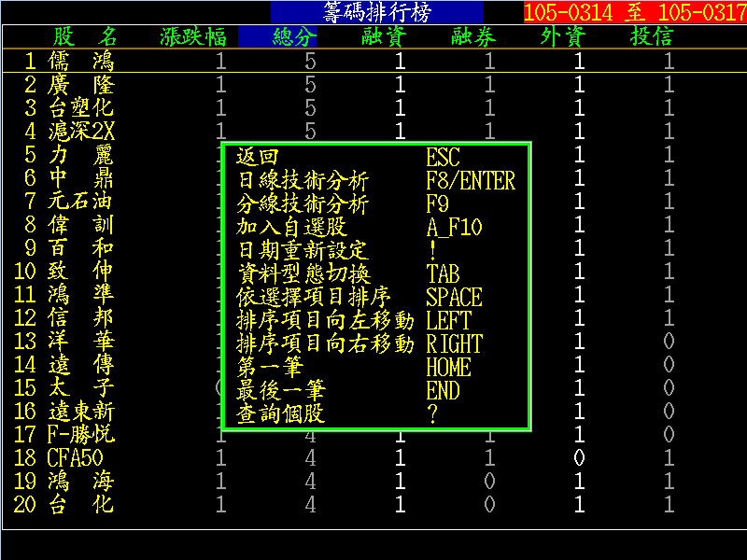Screen dimensions: 747x560
Task: Click the 總分 column header
Action: coord(293,36)
